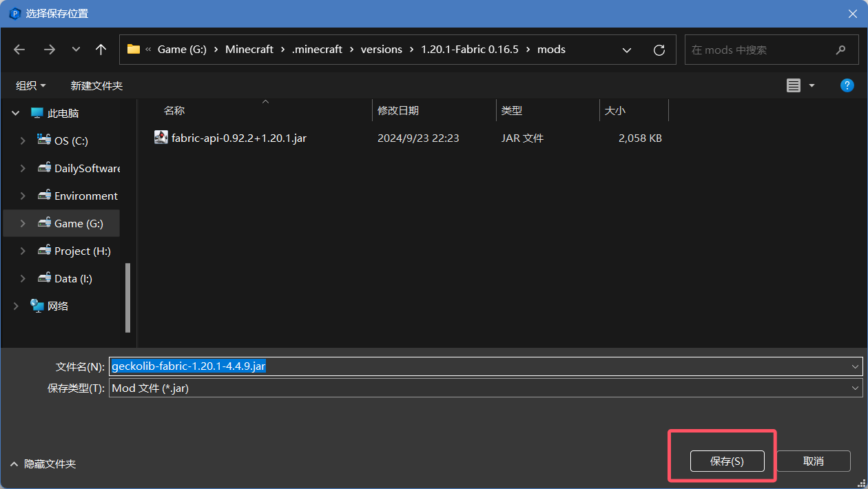Collapse the 此电脑 tree node
The width and height of the screenshot is (868, 489).
pos(16,113)
